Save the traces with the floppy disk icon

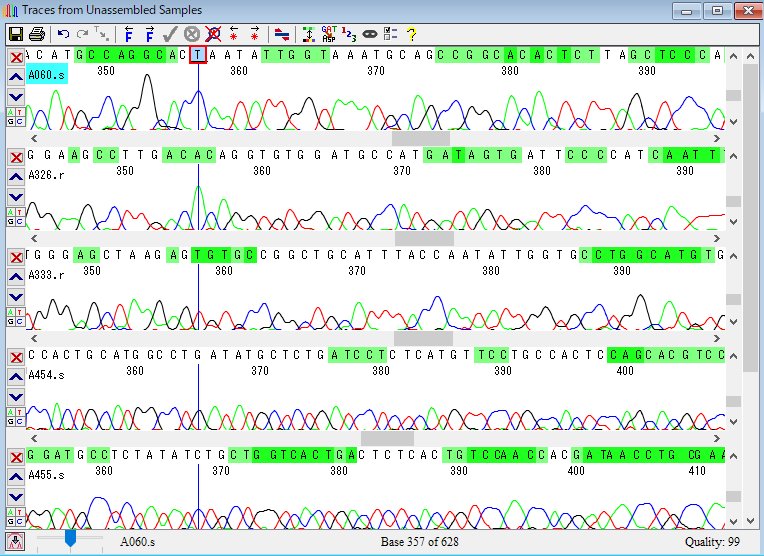tap(16, 34)
